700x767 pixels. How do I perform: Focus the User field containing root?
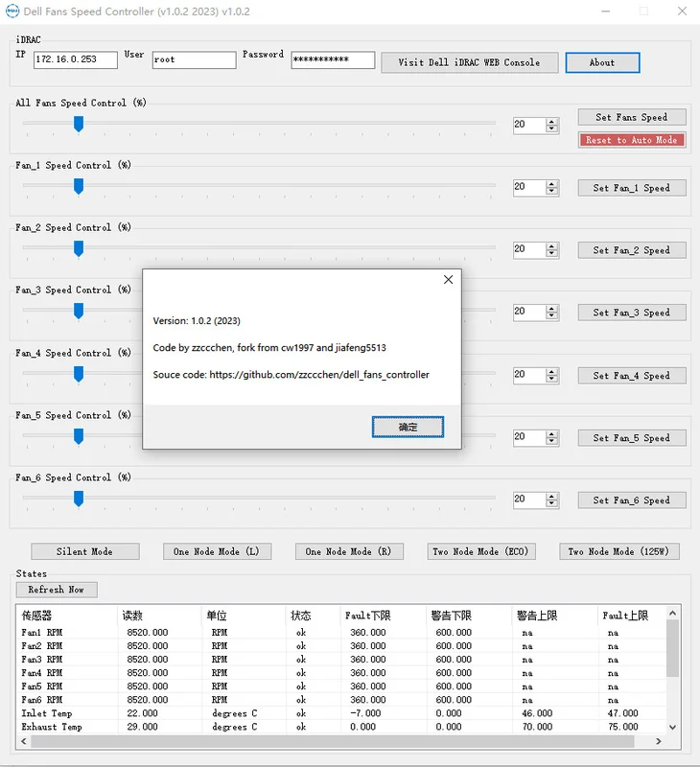(x=194, y=59)
